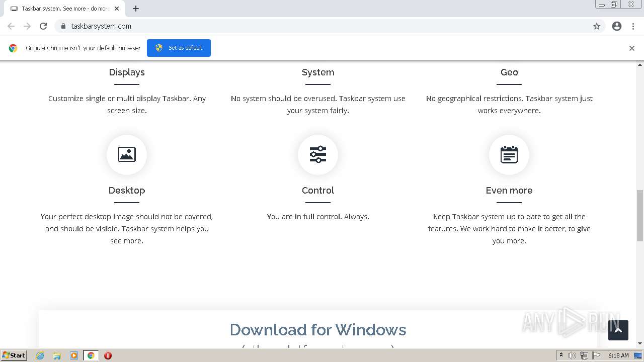This screenshot has height=362, width=644.
Task: Click the scrollbar up arrow
Action: click(640, 65)
